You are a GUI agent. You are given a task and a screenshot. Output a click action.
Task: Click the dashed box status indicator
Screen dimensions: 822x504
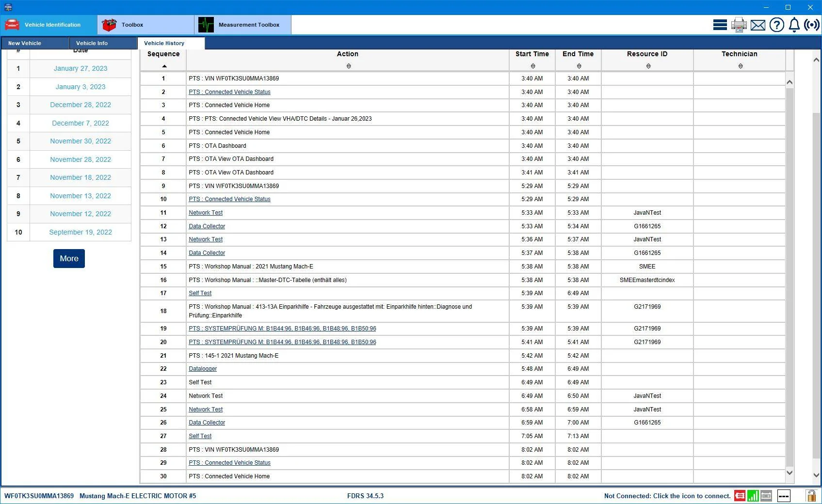(784, 496)
